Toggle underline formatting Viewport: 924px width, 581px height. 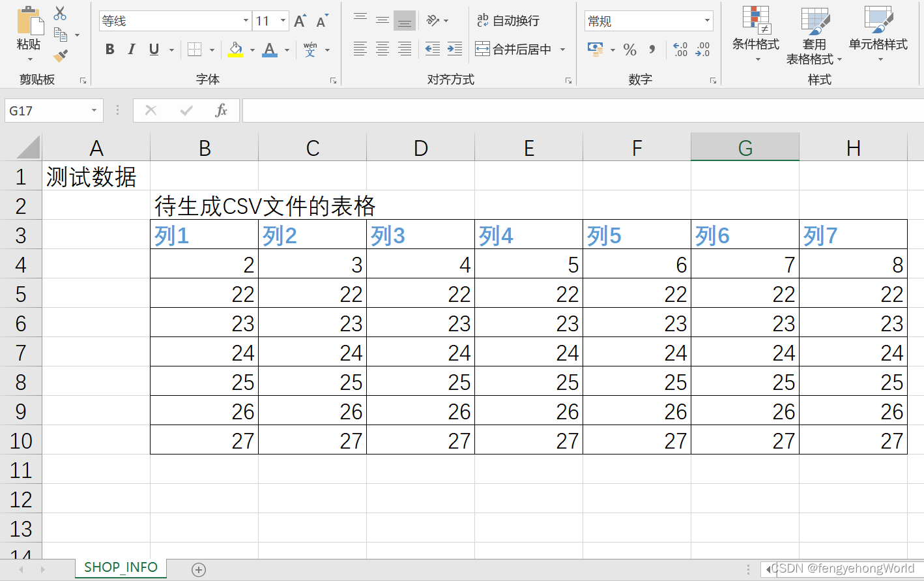154,49
